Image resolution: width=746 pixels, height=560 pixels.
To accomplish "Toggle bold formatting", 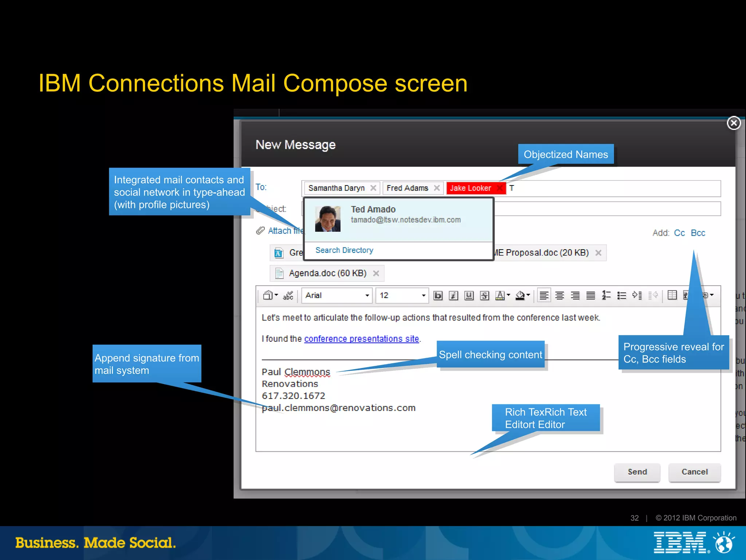I will pos(438,295).
